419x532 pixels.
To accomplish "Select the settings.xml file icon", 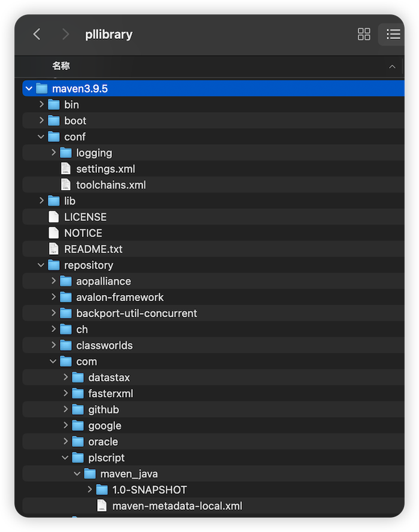I will pyautogui.click(x=65, y=169).
